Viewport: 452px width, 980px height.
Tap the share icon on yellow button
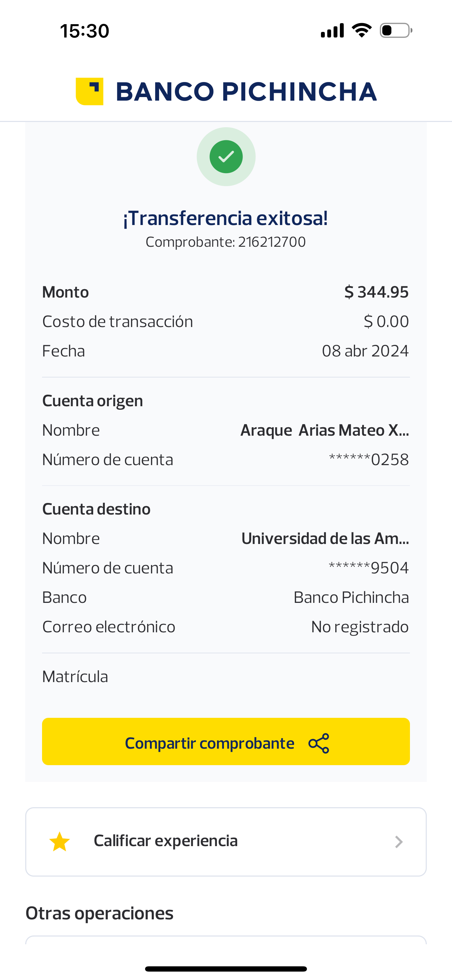coord(319,743)
